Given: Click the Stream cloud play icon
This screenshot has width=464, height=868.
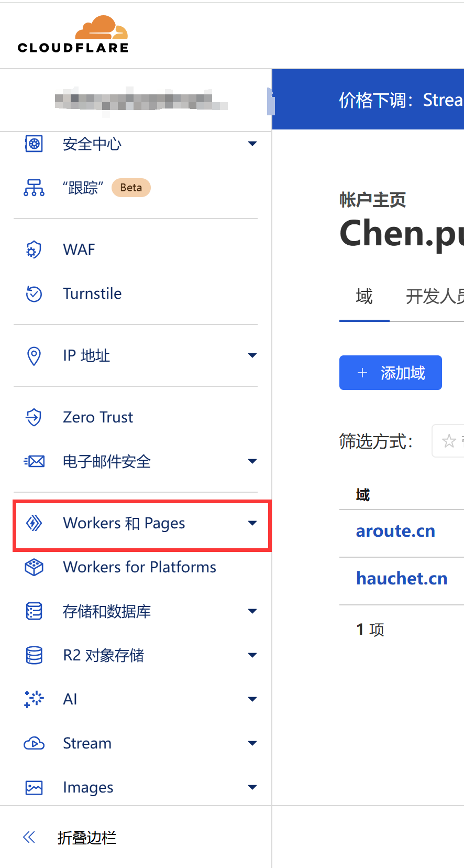Looking at the screenshot, I should (34, 743).
